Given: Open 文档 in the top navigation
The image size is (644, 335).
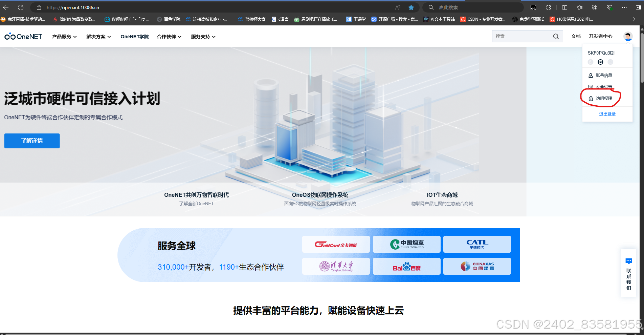Looking at the screenshot, I should click(x=576, y=36).
